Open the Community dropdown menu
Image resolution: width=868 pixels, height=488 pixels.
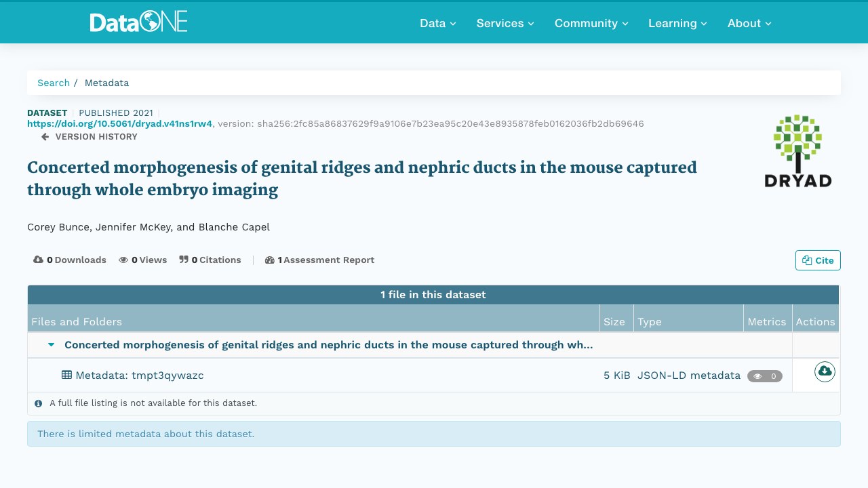(x=591, y=23)
